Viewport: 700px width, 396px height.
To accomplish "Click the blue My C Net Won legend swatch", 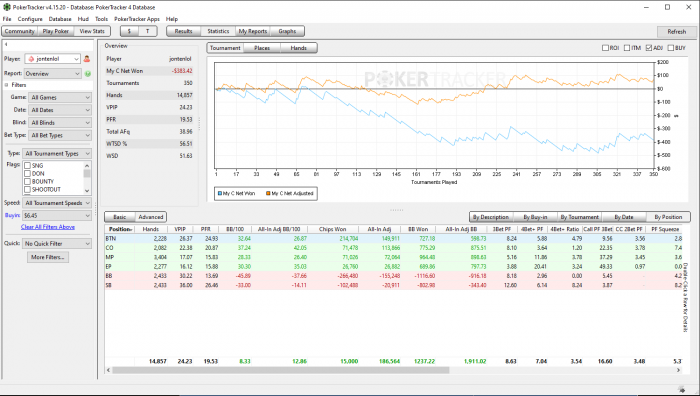I will click(x=220, y=193).
